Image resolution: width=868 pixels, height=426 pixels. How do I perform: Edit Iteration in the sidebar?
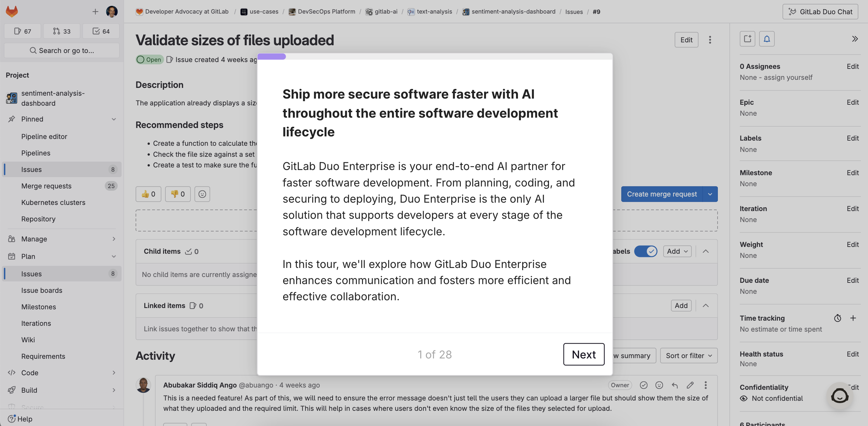pos(852,209)
